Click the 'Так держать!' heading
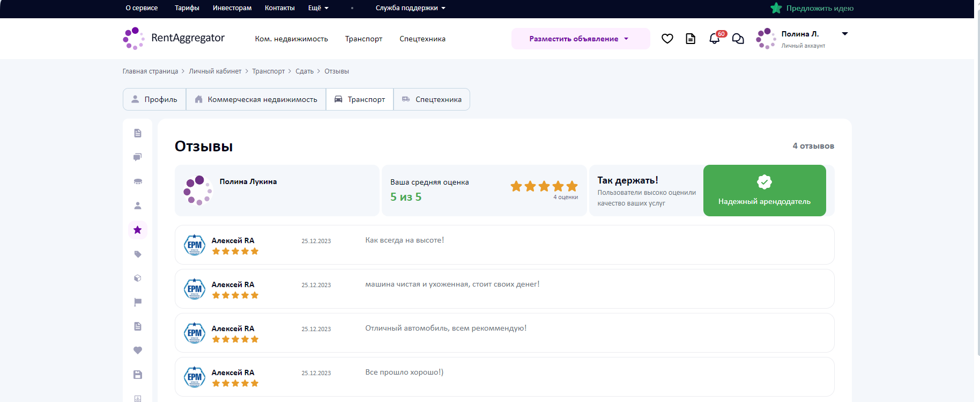This screenshot has width=980, height=402. pos(628,180)
